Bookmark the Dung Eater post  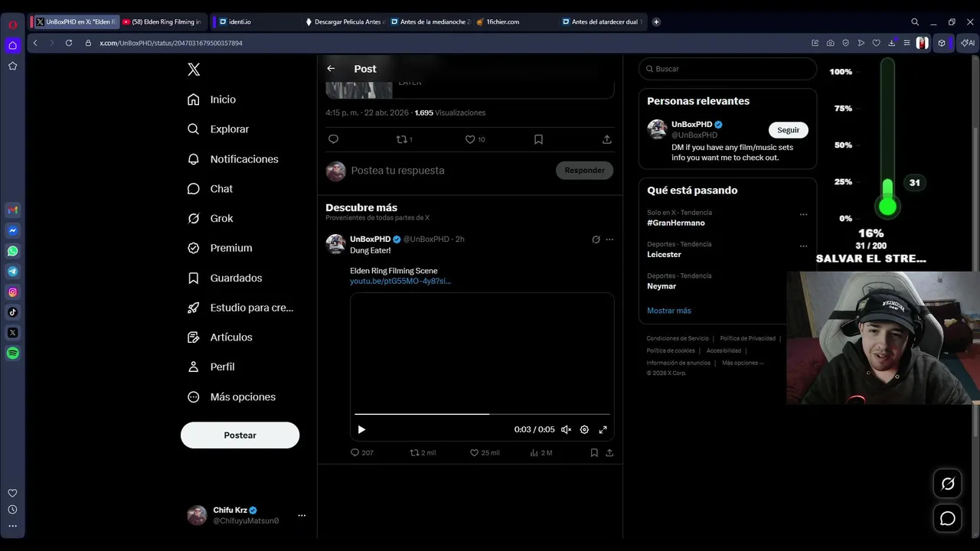(x=594, y=452)
